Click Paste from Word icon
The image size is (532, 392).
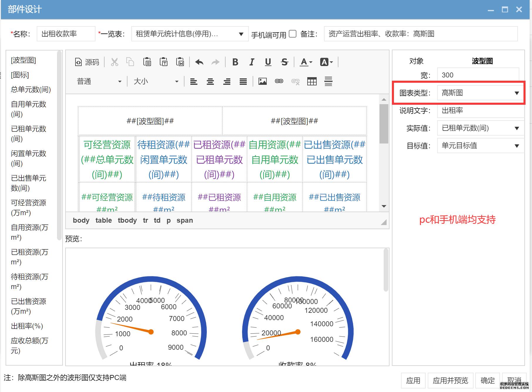click(180, 62)
